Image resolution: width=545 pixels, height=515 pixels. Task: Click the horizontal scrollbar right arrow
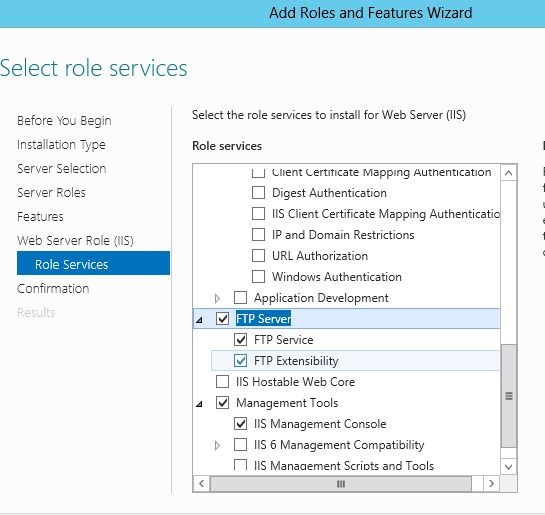491,483
